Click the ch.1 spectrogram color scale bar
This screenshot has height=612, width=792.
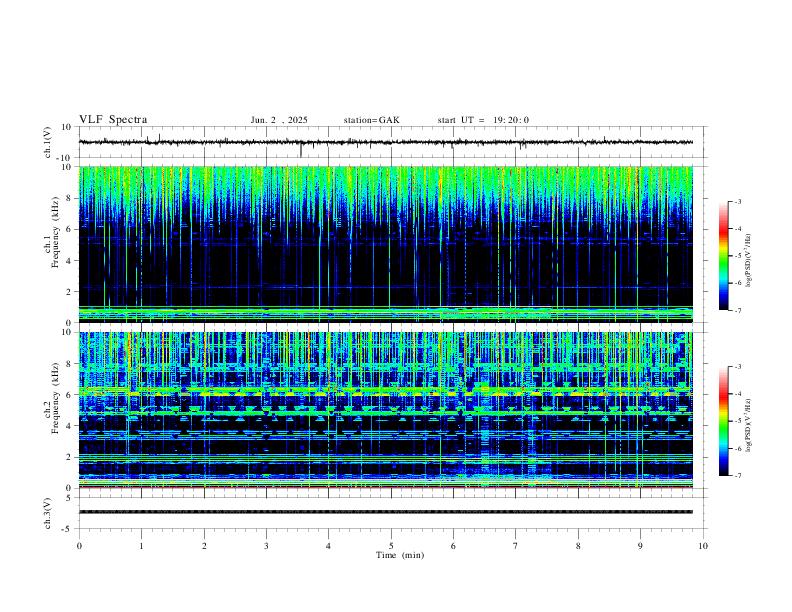tap(724, 256)
